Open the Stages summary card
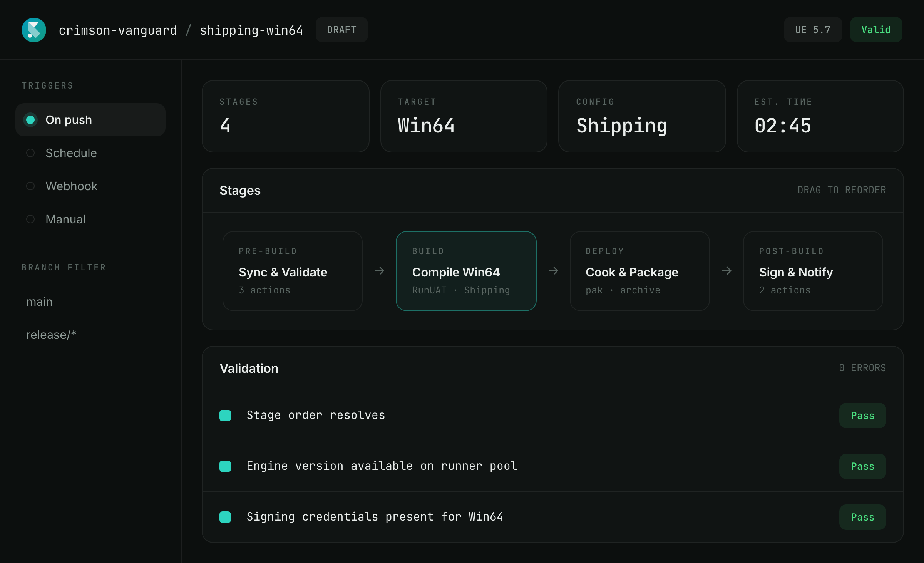Viewport: 924px width, 563px height. pyautogui.click(x=286, y=116)
